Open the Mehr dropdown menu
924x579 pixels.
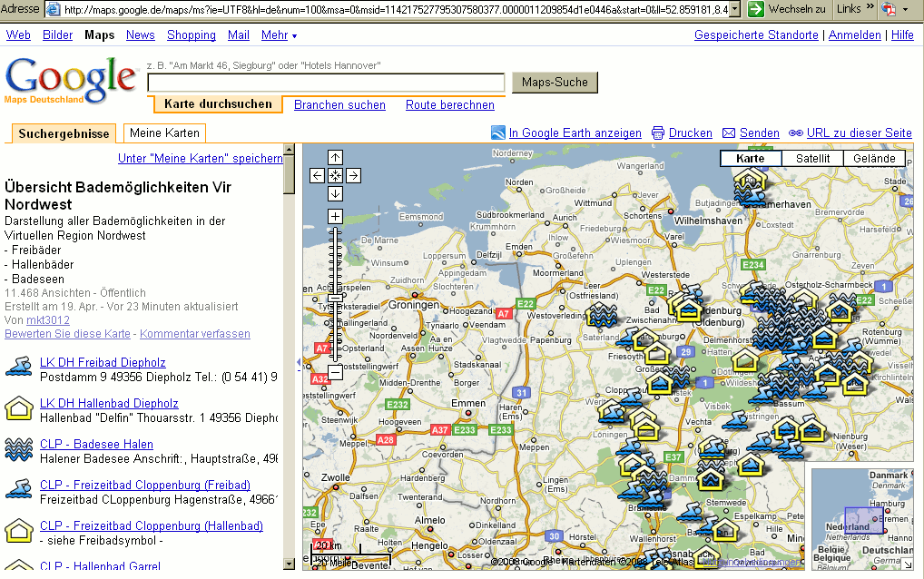click(279, 35)
